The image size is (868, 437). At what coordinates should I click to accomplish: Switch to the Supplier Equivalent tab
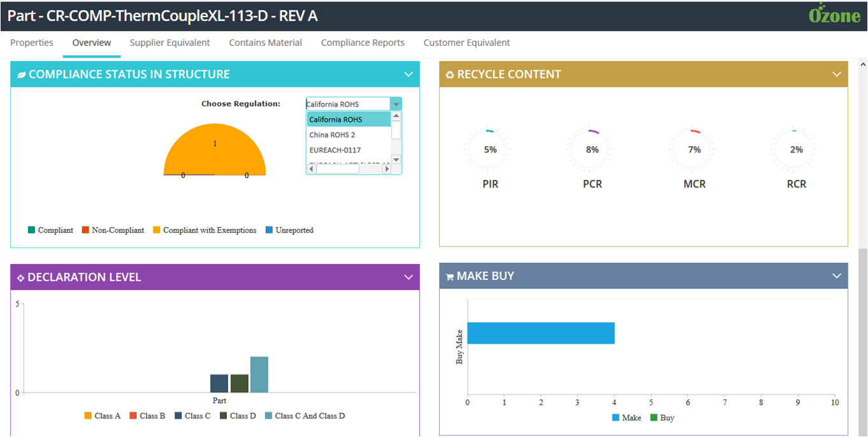coord(170,43)
